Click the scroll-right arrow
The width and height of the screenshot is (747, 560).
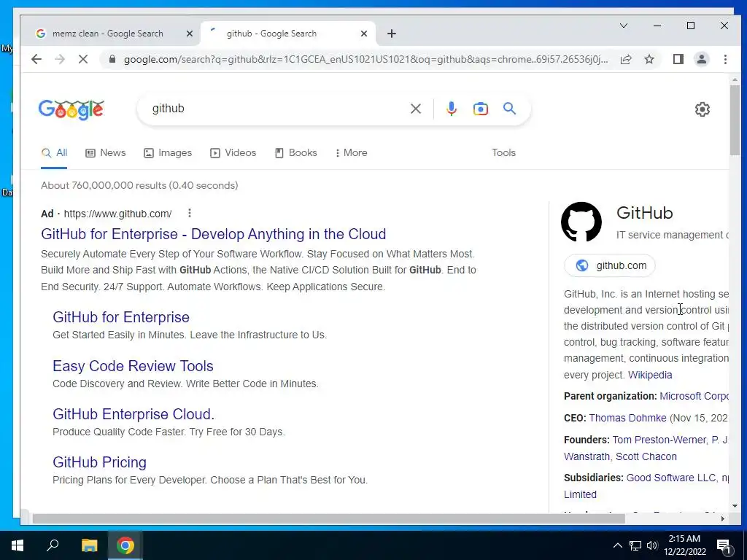723,519
